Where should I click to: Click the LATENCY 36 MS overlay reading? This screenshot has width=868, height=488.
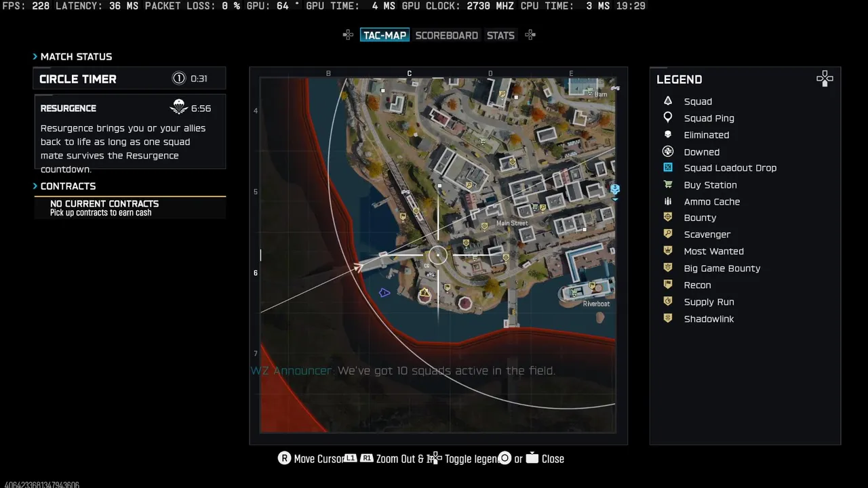point(97,6)
